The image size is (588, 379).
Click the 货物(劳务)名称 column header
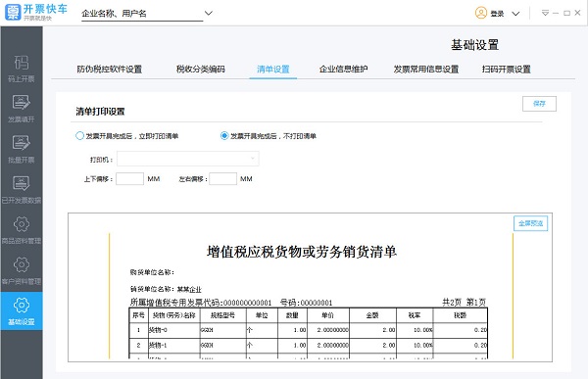pos(174,315)
